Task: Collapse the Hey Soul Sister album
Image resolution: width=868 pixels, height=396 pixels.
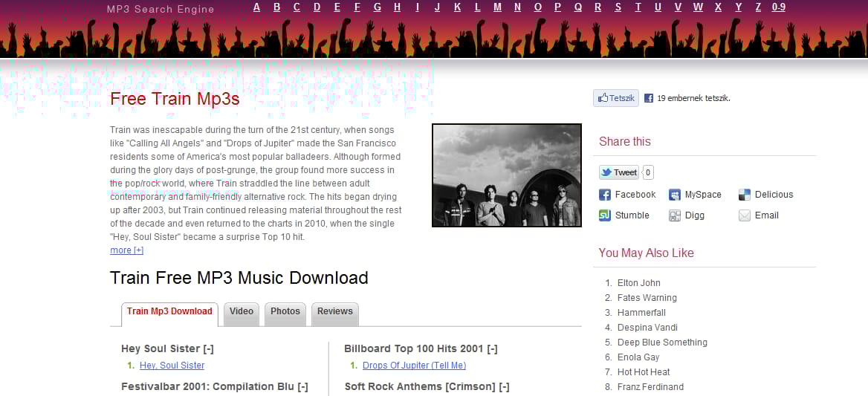Action: [208, 349]
